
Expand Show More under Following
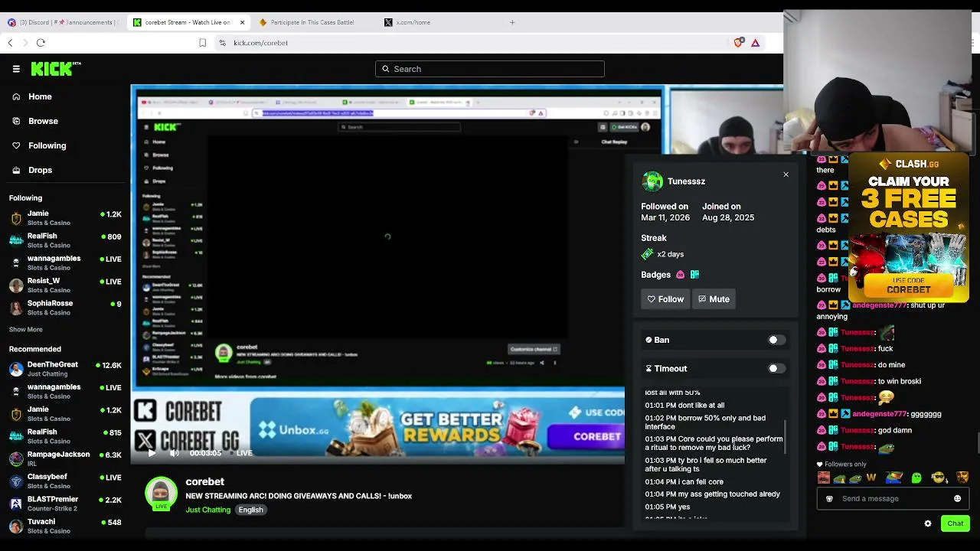(x=26, y=330)
